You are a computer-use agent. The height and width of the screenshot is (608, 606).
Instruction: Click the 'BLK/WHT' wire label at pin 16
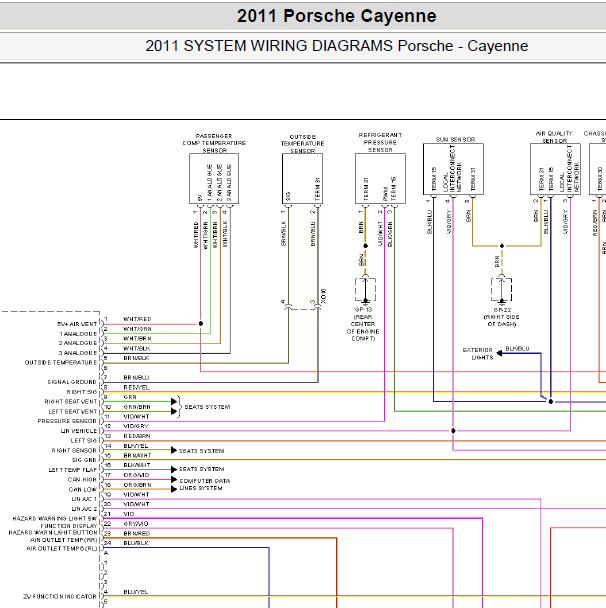(x=137, y=465)
